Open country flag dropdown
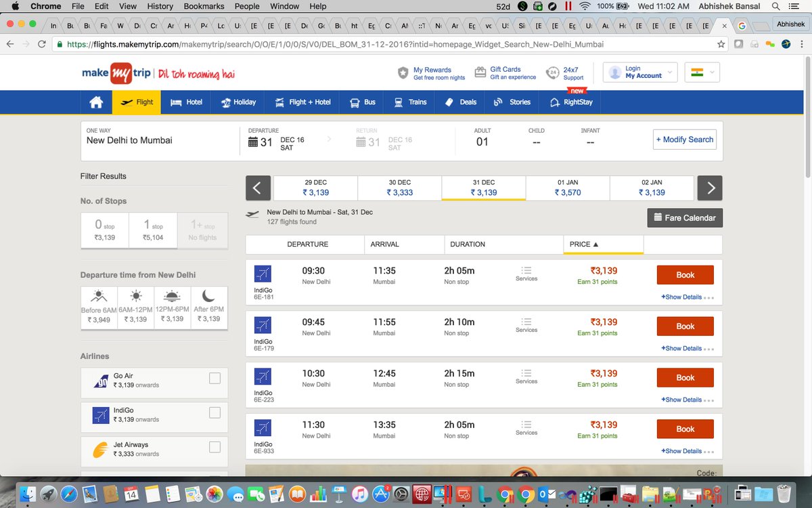Viewport: 812px width, 508px height. pyautogui.click(x=702, y=72)
